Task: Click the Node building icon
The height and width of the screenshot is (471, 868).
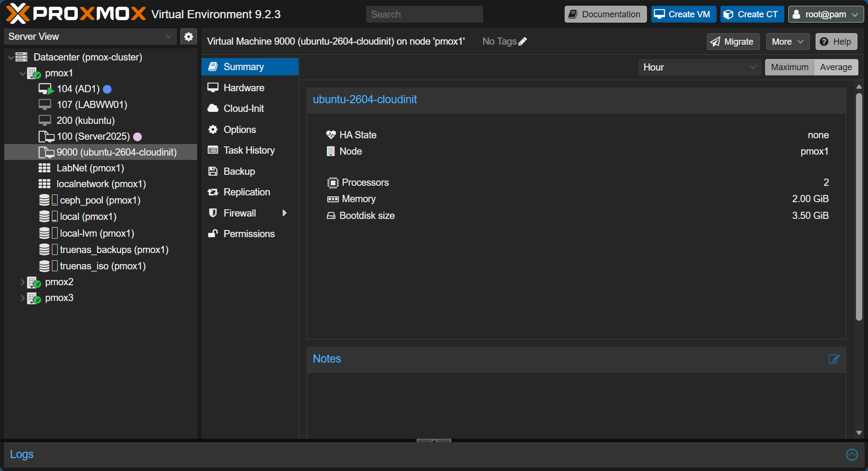Action: pos(331,151)
